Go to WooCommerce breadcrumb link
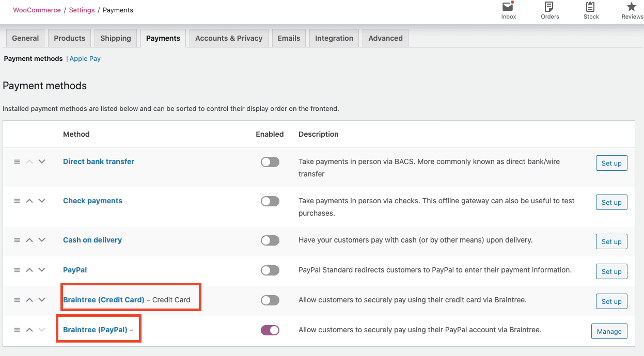 coord(37,10)
